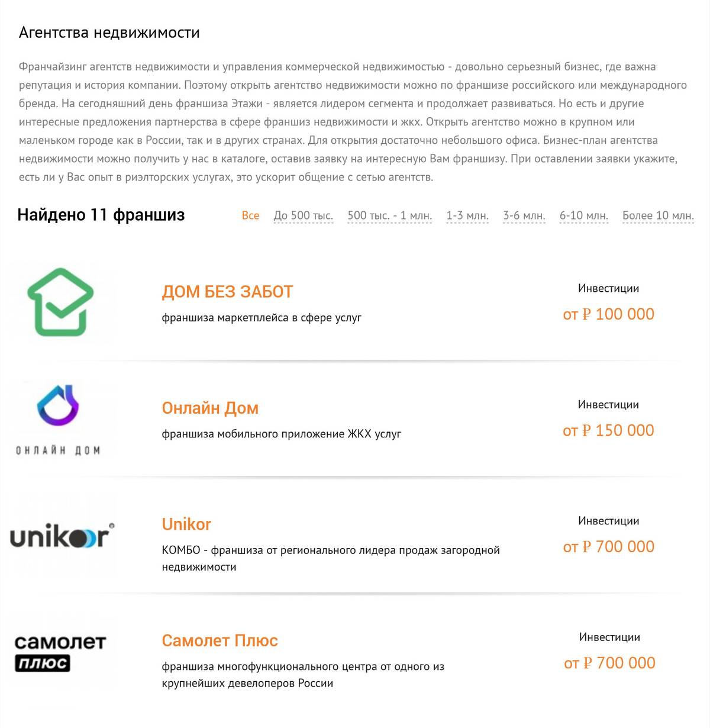Click the Unikor brand logo
This screenshot has width=710, height=728.
point(62,536)
